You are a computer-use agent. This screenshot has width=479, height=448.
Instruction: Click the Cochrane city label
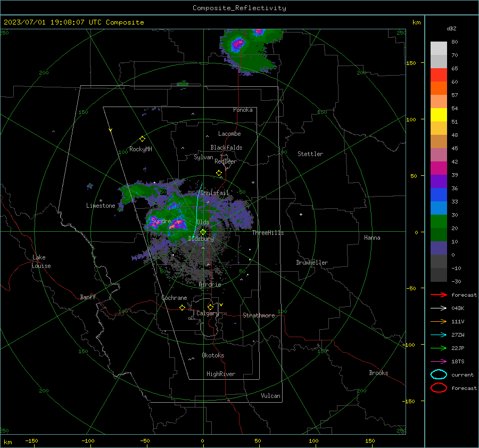point(174,298)
